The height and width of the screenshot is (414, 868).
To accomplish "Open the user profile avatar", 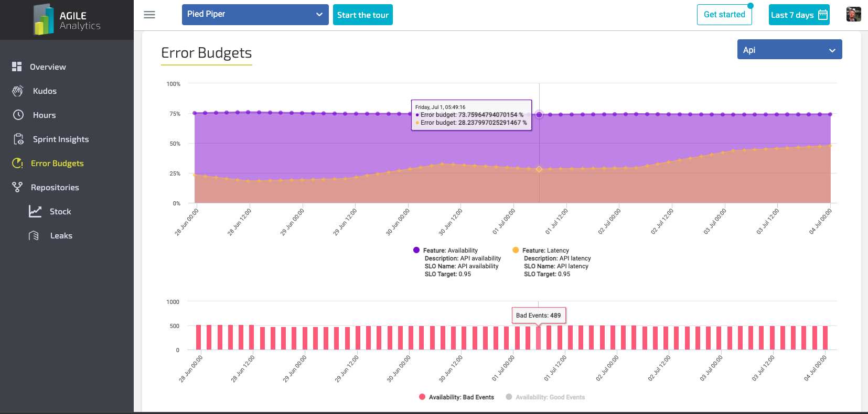I will (x=853, y=15).
